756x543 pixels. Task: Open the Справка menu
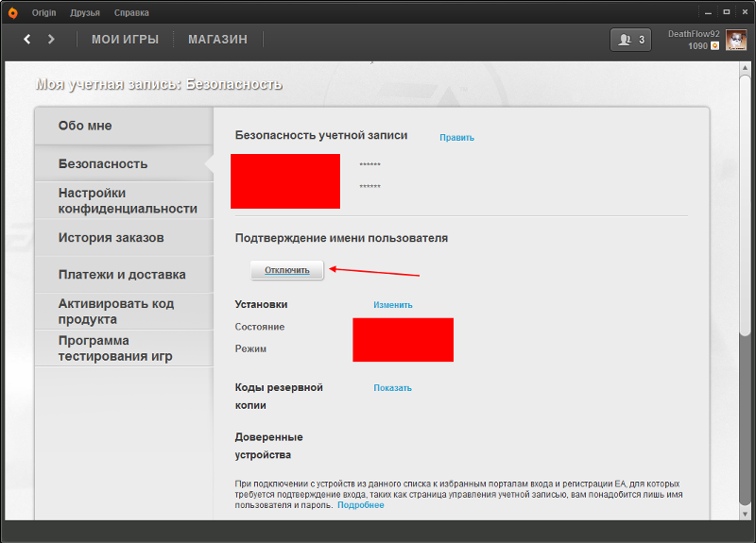click(130, 13)
